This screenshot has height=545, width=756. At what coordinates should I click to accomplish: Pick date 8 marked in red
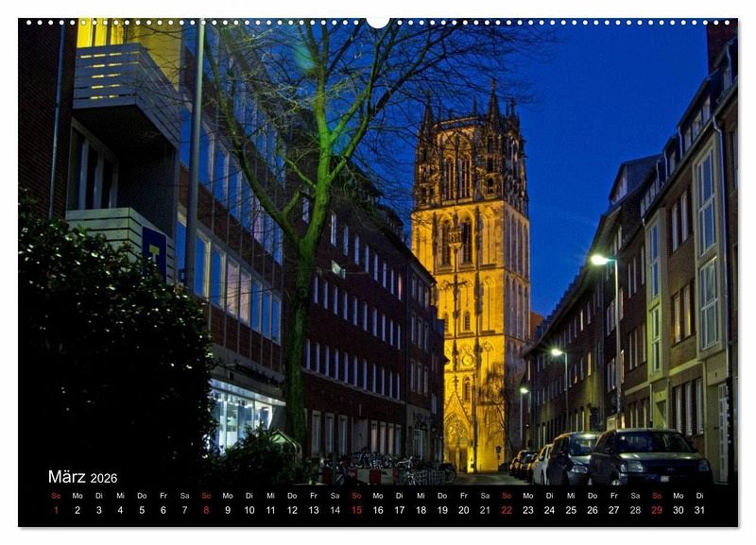(206, 510)
